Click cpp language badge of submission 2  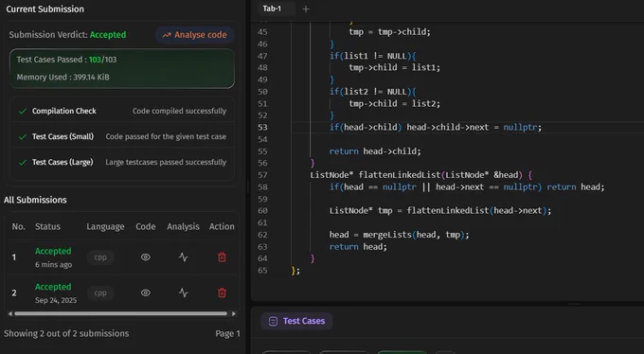[100, 293]
